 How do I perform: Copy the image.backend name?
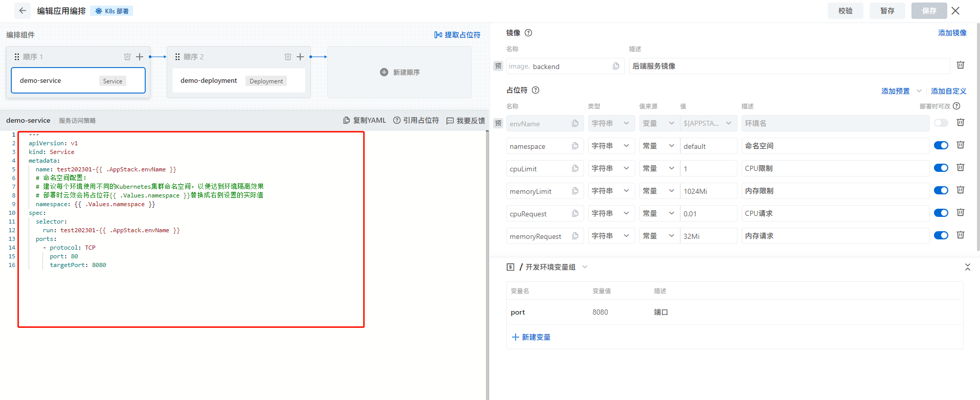point(616,66)
